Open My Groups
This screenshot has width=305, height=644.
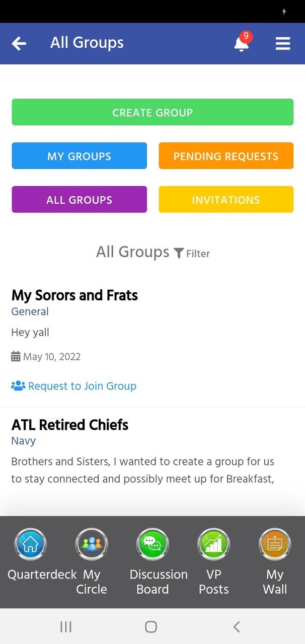[x=79, y=156]
